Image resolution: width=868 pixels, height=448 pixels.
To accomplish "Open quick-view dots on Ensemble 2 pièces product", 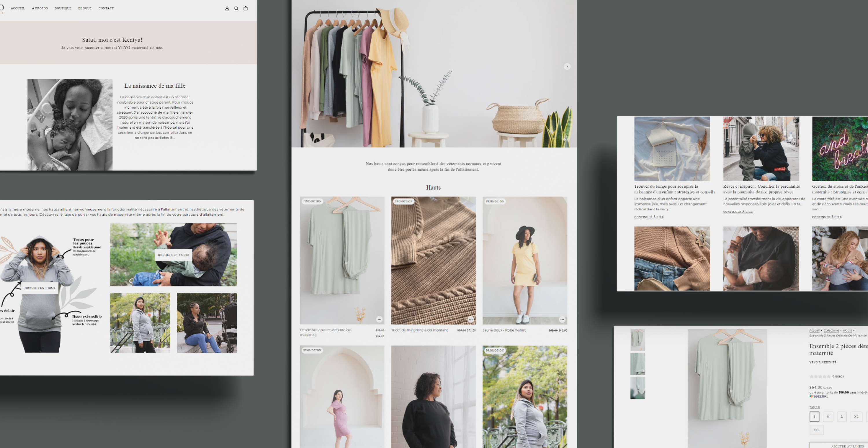I will click(x=379, y=319).
